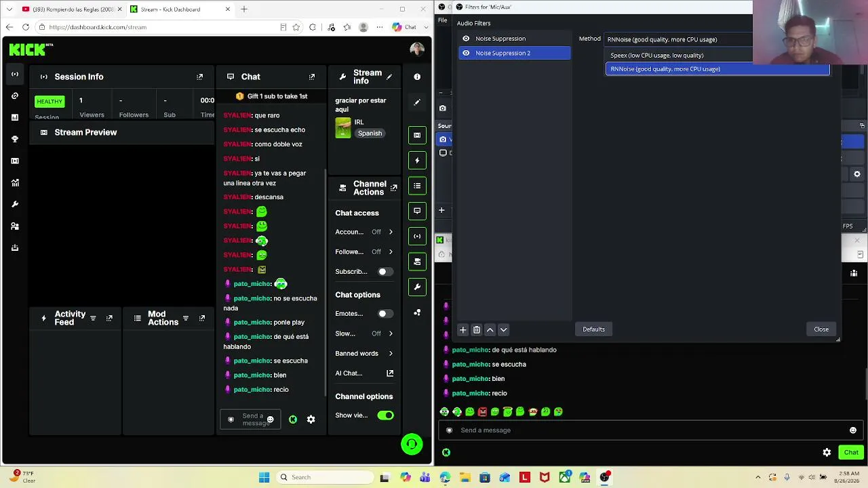This screenshot has height=488, width=868.
Task: Pop out the Mod Actions panel
Action: pos(202,318)
